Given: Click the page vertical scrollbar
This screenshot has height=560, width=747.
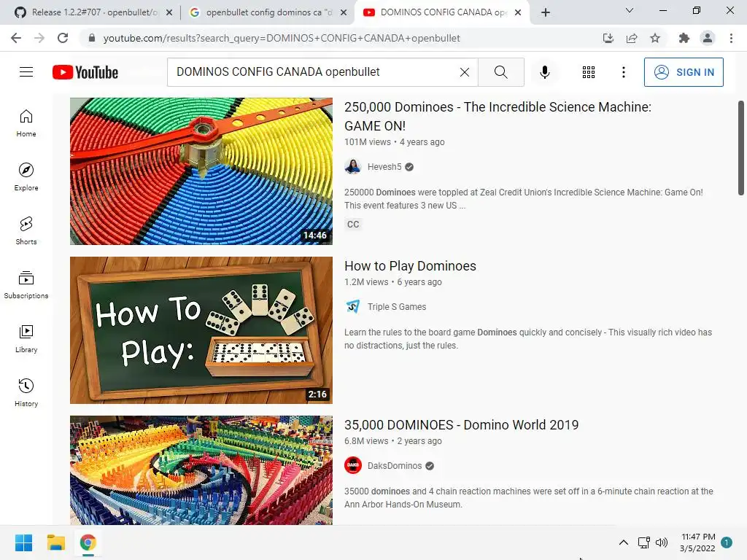Looking at the screenshot, I should pyautogui.click(x=741, y=147).
